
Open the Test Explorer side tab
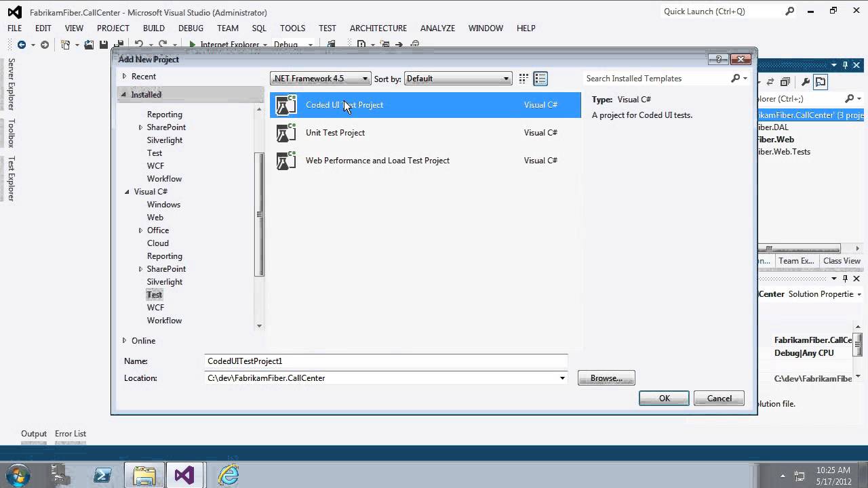tap(11, 178)
